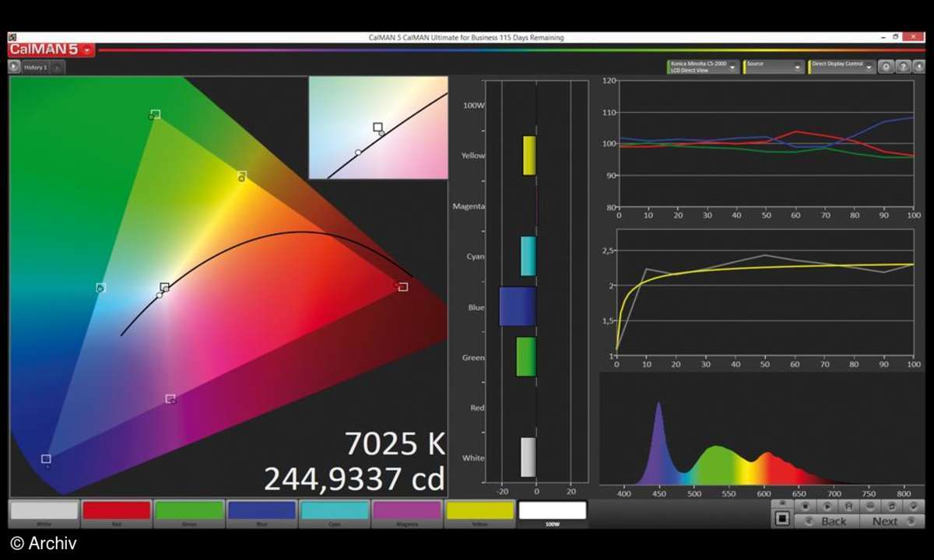934x560 pixels.
Task: Click the yellow secondary target square on CIE chart
Action: [x=242, y=176]
